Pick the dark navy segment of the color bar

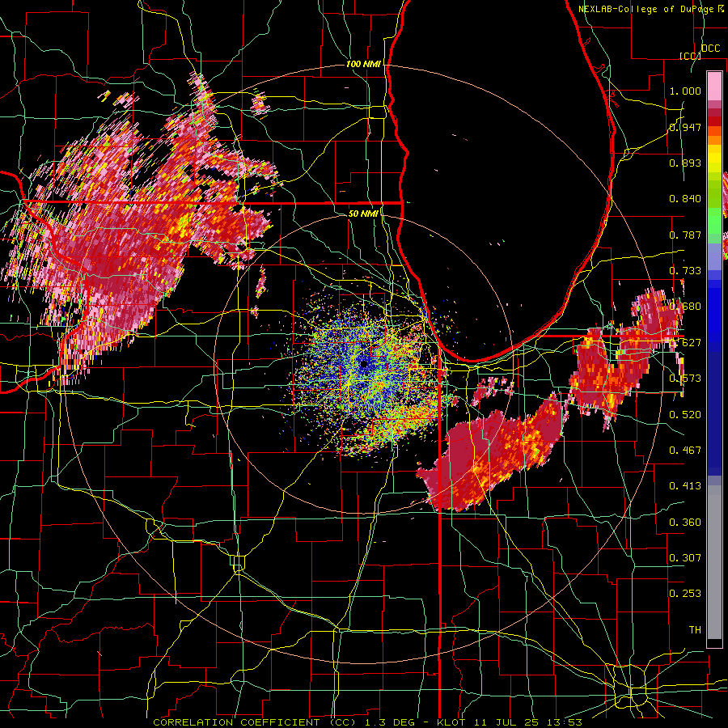[x=714, y=413]
